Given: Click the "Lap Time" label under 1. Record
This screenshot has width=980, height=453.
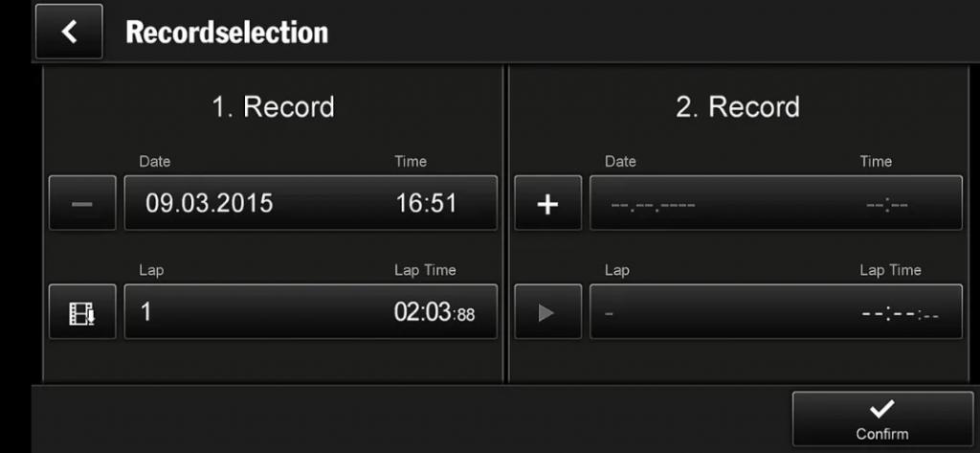Looking at the screenshot, I should click(425, 270).
